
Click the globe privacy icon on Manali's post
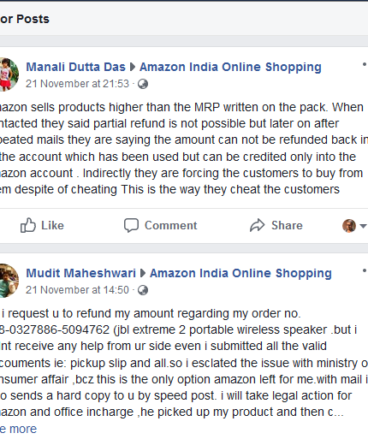pos(143,84)
